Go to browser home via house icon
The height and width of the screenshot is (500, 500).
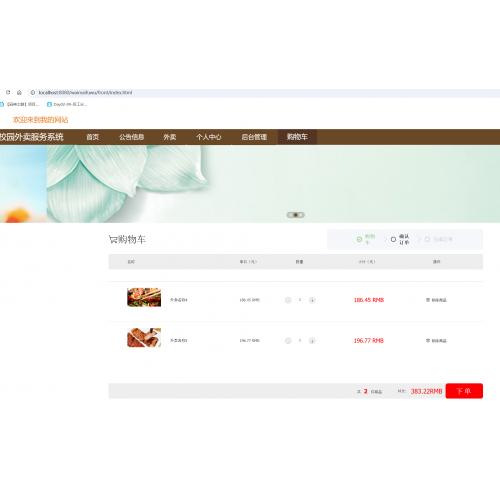click(19, 92)
